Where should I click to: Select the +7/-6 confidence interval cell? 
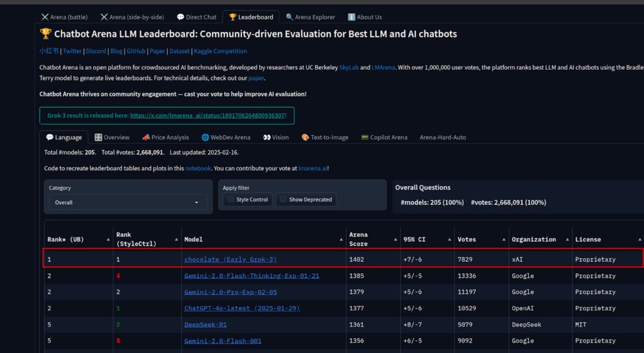(x=427, y=259)
